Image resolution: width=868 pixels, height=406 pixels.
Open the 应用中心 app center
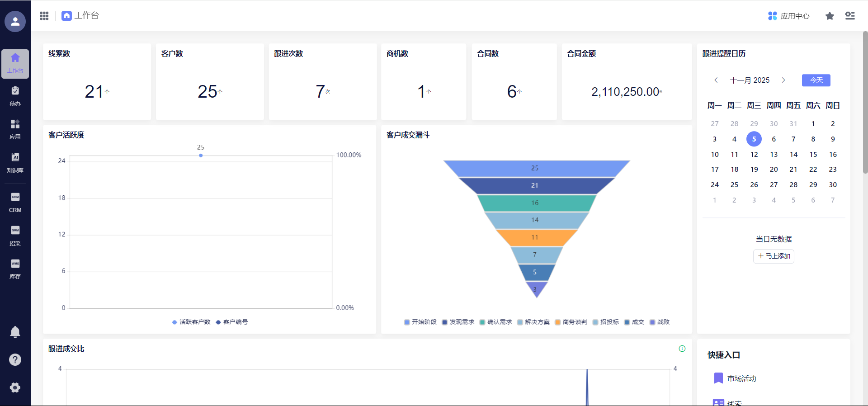click(789, 16)
